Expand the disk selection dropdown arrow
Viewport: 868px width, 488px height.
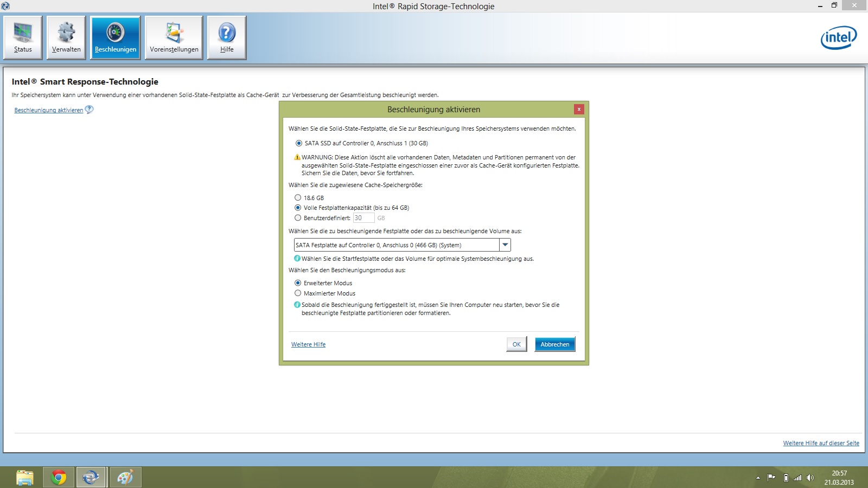pos(505,245)
